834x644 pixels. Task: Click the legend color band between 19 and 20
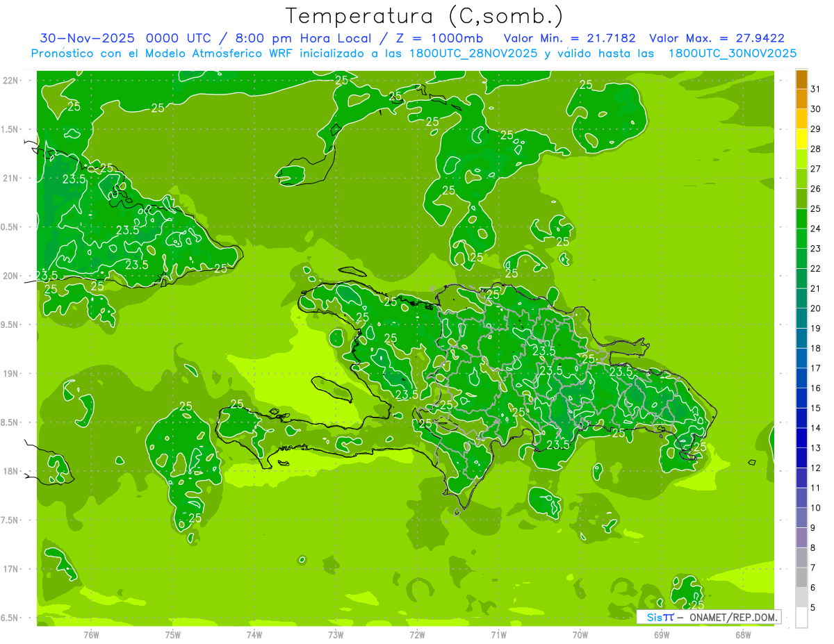(x=801, y=319)
